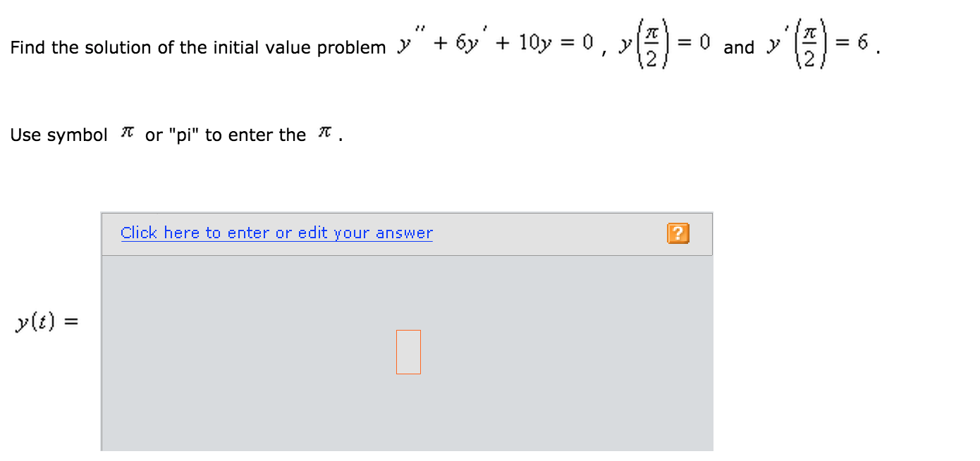Click 'Click here to enter or edit your answer'

point(276,233)
